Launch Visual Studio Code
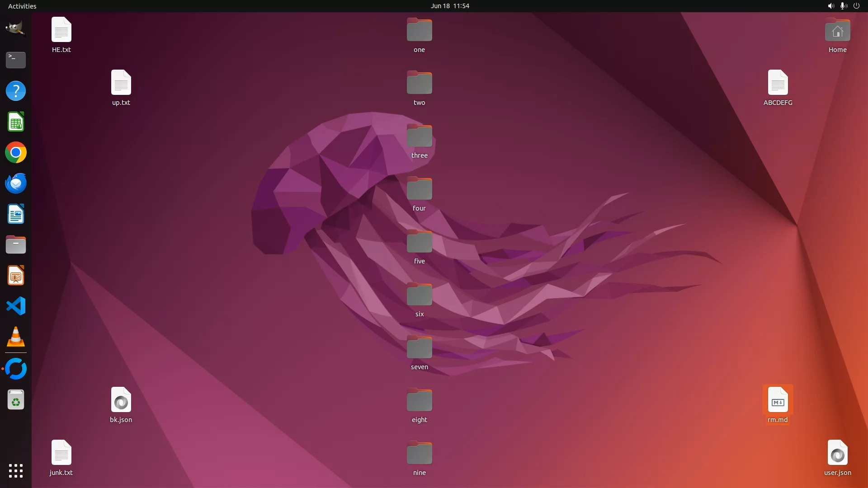Image resolution: width=868 pixels, height=488 pixels. [x=15, y=306]
